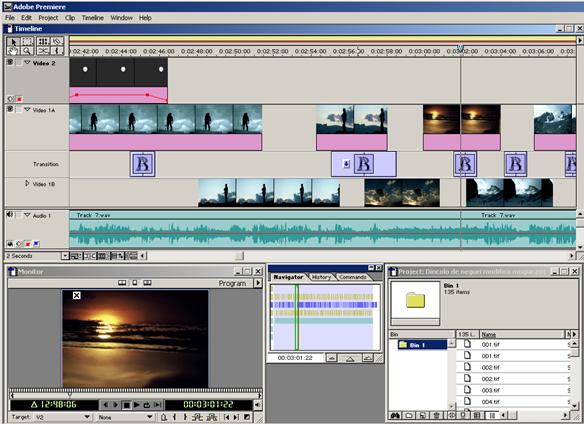The height and width of the screenshot is (424, 584).
Task: Toggle lock box on Audio 1 track
Action: 19,215
